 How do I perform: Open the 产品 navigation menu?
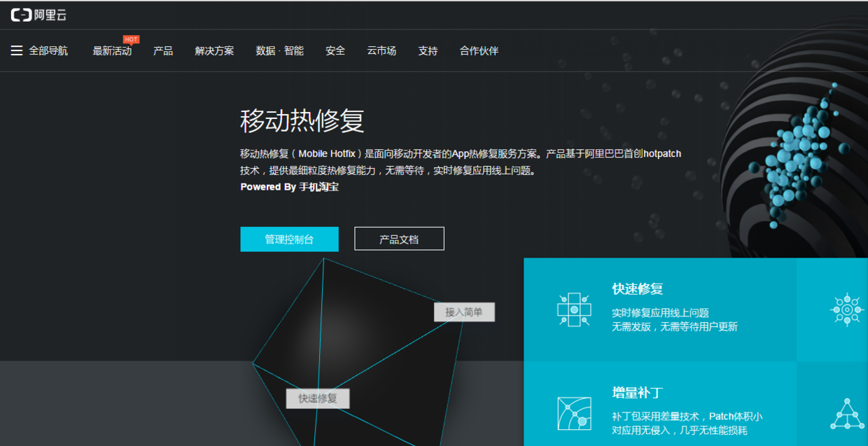(x=163, y=51)
